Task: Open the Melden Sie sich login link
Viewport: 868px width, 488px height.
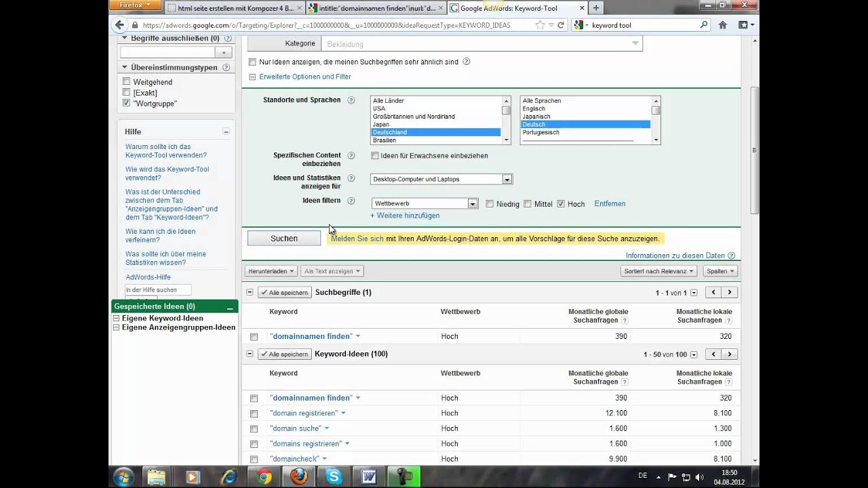Action: pyautogui.click(x=357, y=239)
